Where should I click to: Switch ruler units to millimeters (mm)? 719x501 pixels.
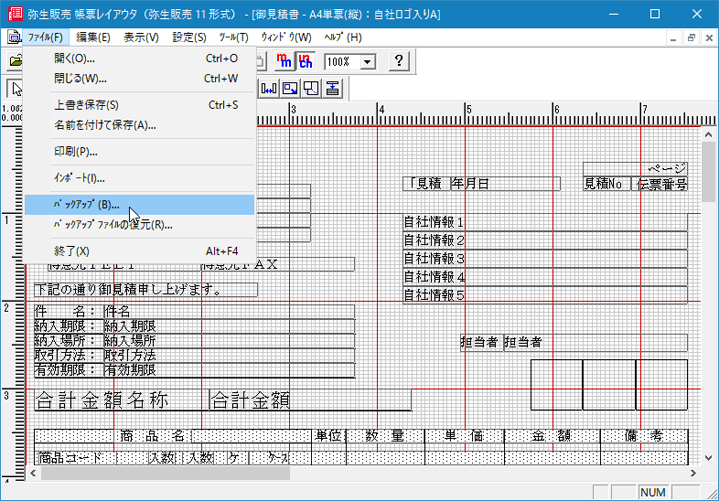tap(284, 61)
